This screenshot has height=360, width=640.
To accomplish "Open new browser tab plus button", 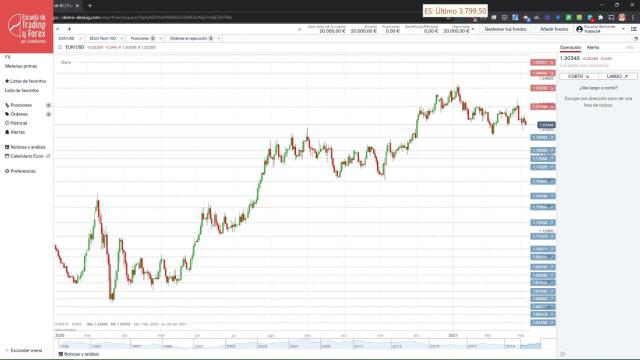I will 90,6.
